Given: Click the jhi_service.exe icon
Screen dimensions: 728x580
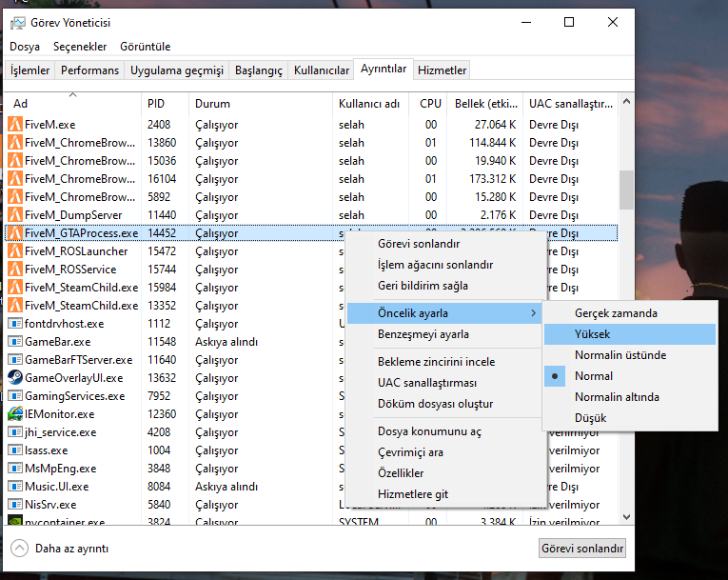Looking at the screenshot, I should (x=15, y=432).
